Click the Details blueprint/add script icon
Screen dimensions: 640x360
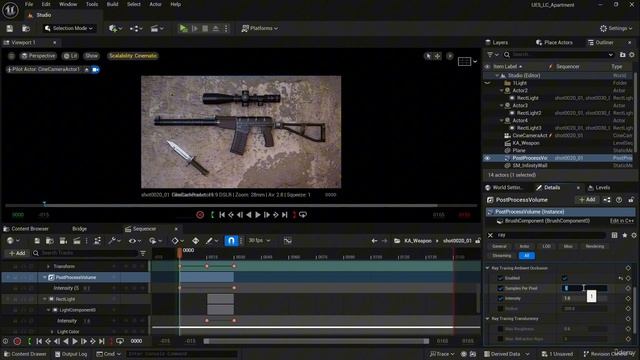[607, 200]
